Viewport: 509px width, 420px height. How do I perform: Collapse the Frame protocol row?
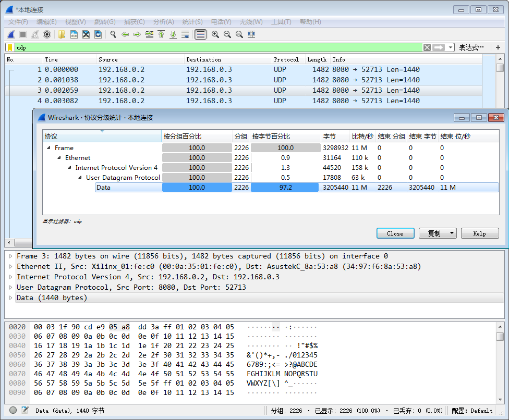click(49, 148)
